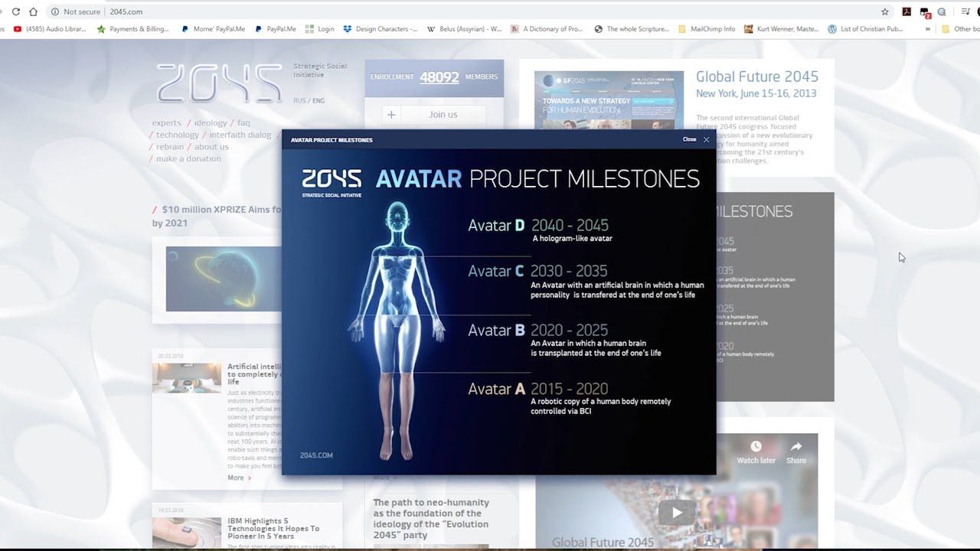980x551 pixels.
Task: Open the media control playlist icon
Action: click(965, 11)
